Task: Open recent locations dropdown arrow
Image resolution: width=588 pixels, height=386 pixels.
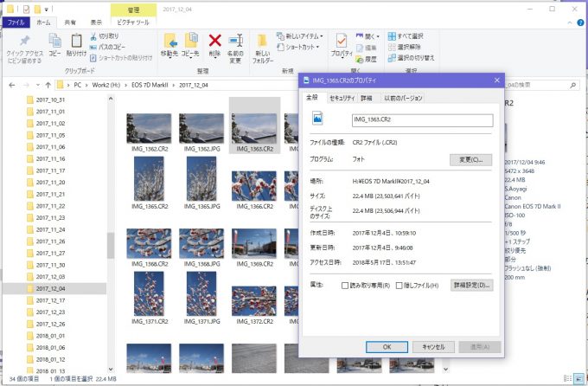Action: 38,85
